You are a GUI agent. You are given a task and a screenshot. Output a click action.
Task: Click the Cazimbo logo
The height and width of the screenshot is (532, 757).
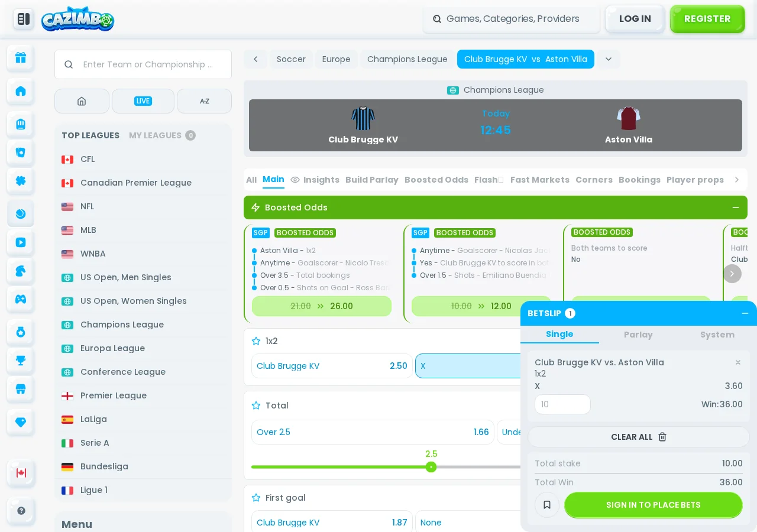[77, 19]
